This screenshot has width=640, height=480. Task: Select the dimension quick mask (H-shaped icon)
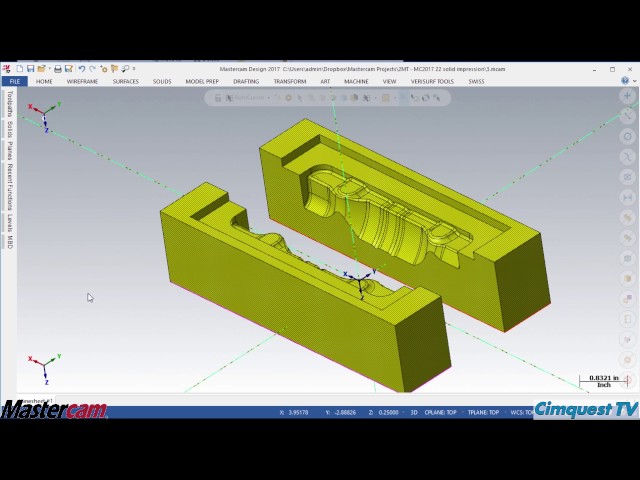627,198
